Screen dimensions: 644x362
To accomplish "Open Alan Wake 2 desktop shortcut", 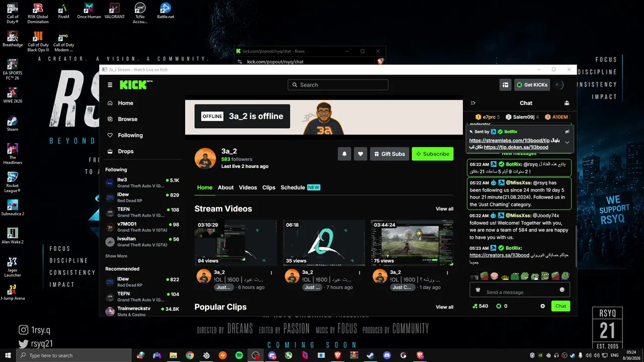I will [x=13, y=236].
